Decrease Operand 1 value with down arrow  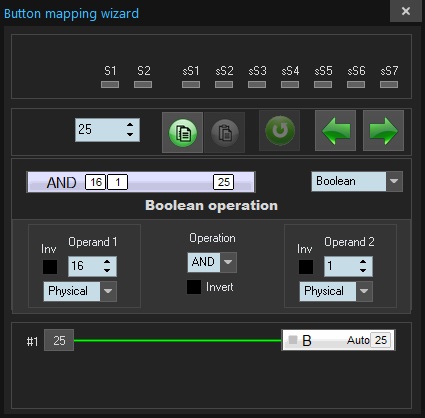pyautogui.click(x=107, y=271)
